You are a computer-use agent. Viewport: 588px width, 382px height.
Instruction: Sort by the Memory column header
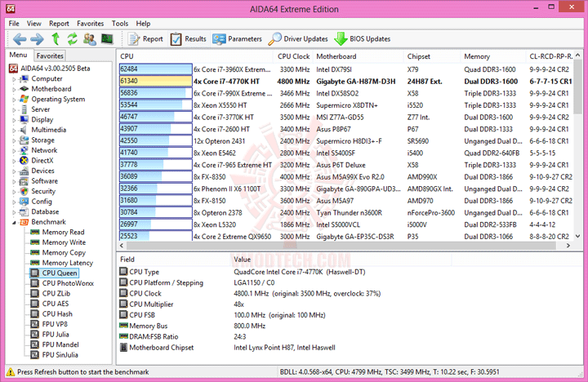click(493, 56)
